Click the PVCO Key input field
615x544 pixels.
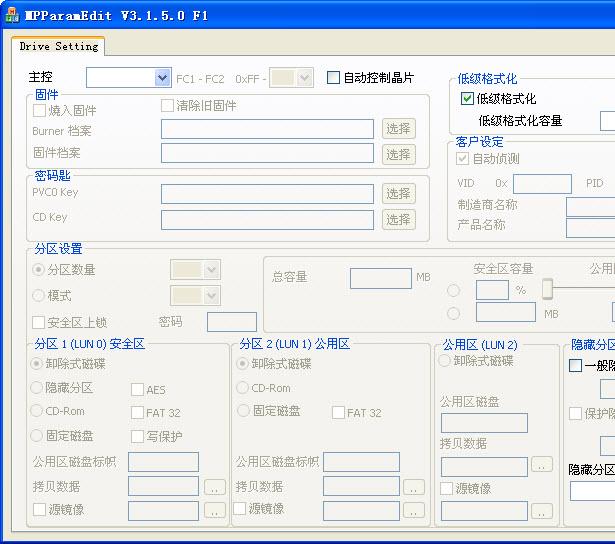267,194
